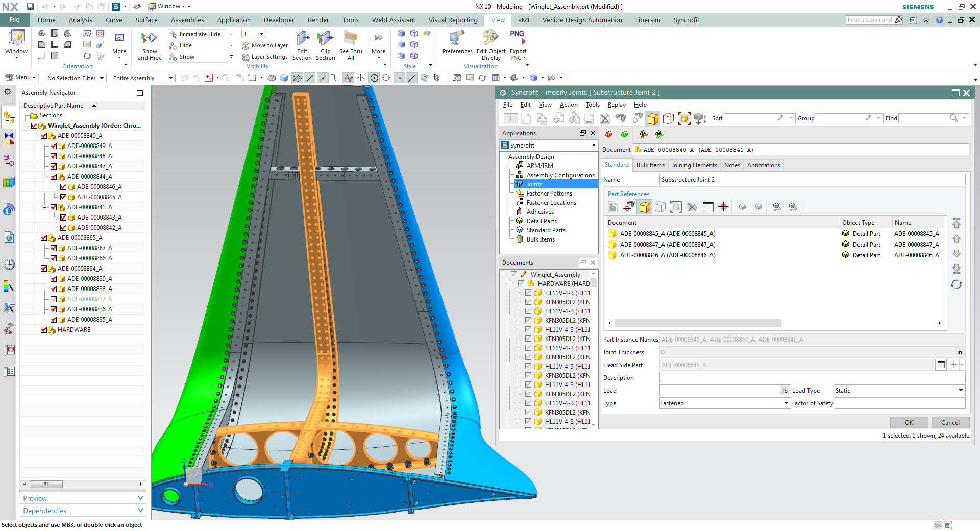The height and width of the screenshot is (531, 980).
Task: Click History clock sidebar icon
Action: tap(9, 264)
